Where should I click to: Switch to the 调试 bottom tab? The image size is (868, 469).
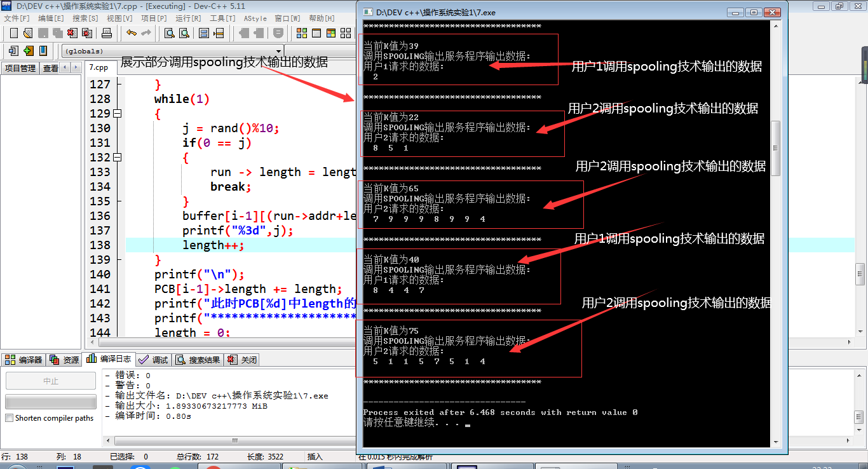tap(153, 360)
